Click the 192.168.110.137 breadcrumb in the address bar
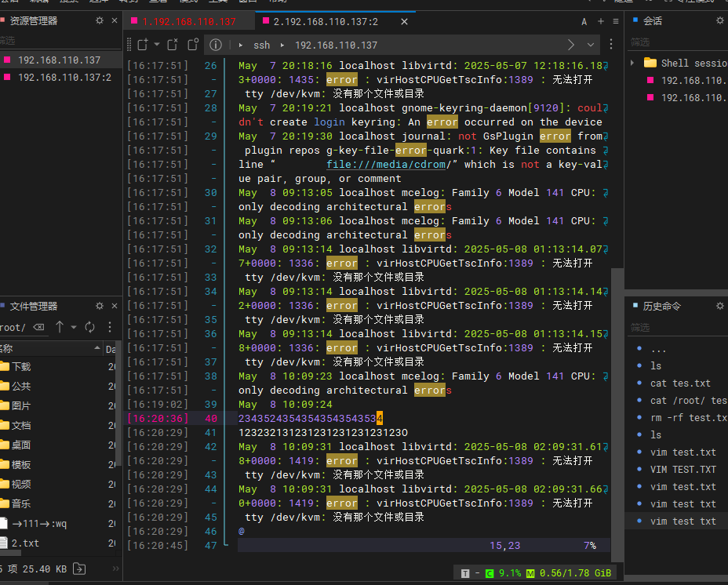 click(x=336, y=45)
